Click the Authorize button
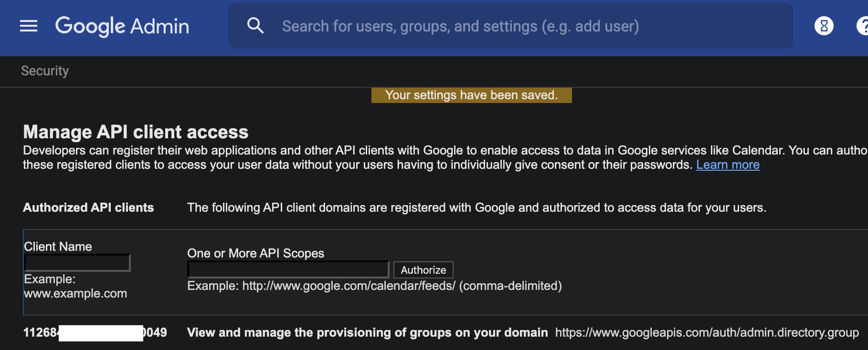Screen dimensions: 868x350 point(423,270)
